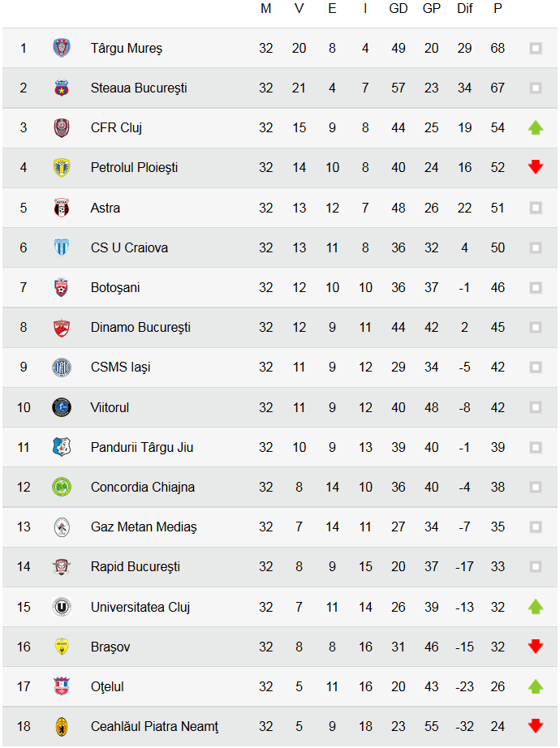Click the Universitatea Cluj U emblem
Image resolution: width=560 pixels, height=748 pixels.
coord(62,607)
